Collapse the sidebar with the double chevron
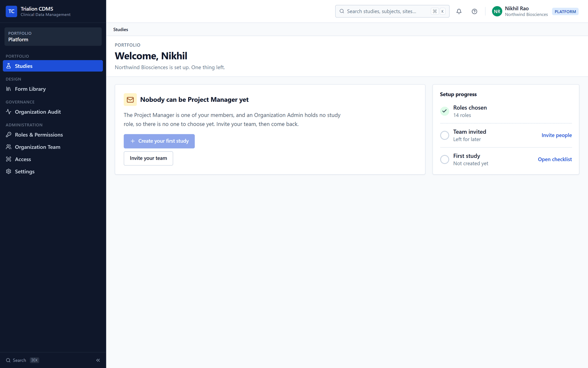Screen dimensions: 588x368 [x=98, y=360]
